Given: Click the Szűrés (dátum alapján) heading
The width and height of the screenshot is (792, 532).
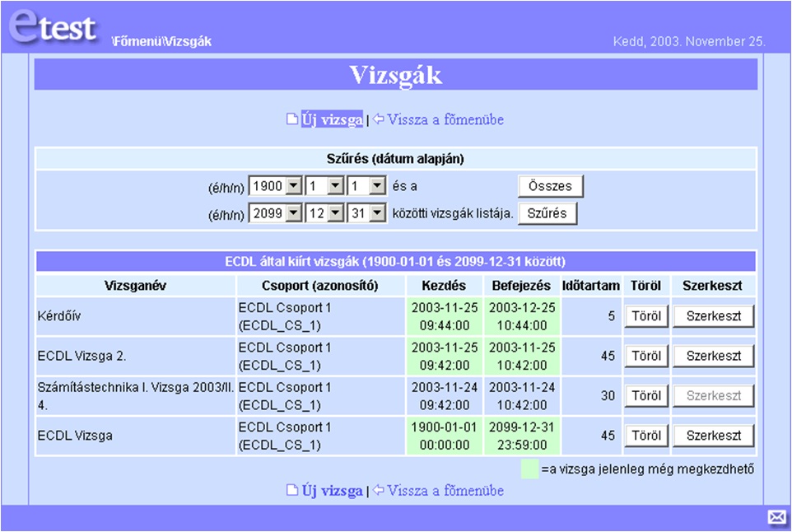Looking at the screenshot, I should point(395,159).
